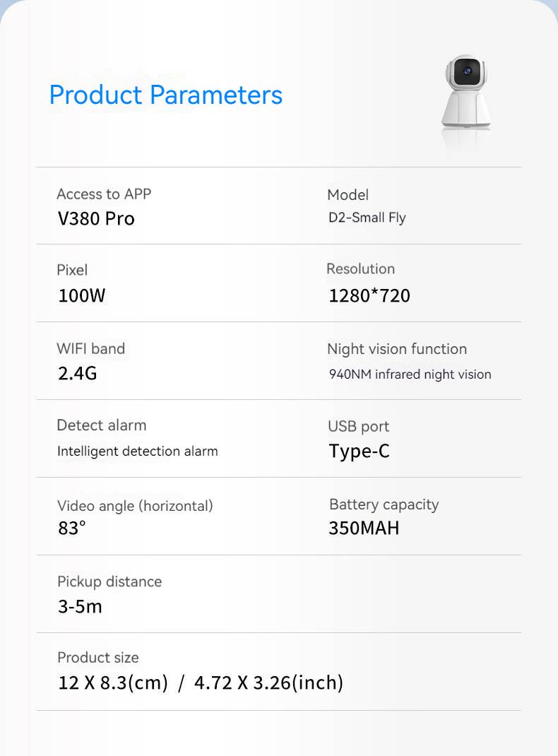Viewport: 558px width, 756px height.
Task: Select the V380 Pro app name
Action: click(x=96, y=218)
